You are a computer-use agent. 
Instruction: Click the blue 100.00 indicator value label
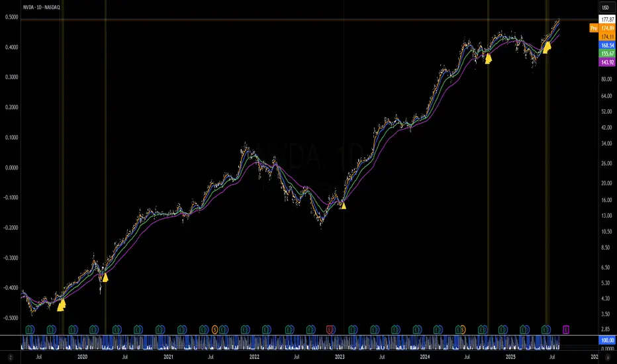[607, 340]
